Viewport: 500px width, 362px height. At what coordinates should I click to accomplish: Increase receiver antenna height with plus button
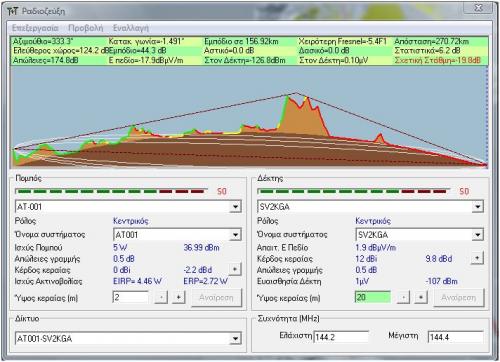(x=421, y=297)
